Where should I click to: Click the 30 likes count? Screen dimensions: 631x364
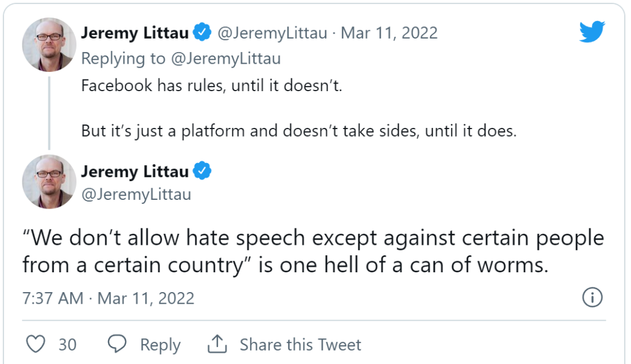point(67,345)
